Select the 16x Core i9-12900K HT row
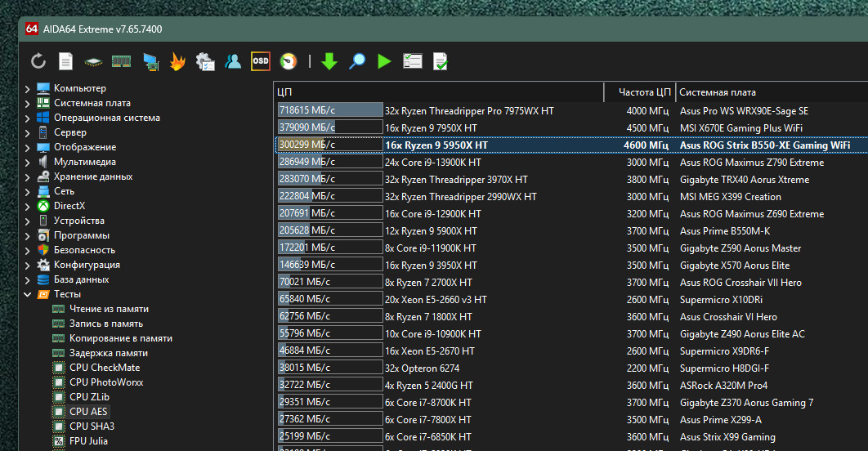 571,213
